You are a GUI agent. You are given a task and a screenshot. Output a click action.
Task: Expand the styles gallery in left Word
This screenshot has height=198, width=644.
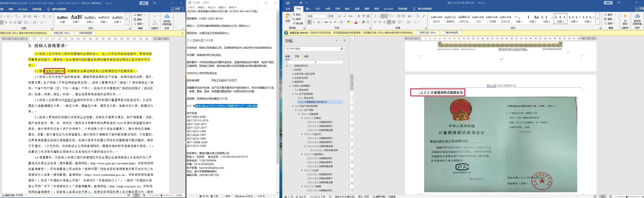(127, 19)
